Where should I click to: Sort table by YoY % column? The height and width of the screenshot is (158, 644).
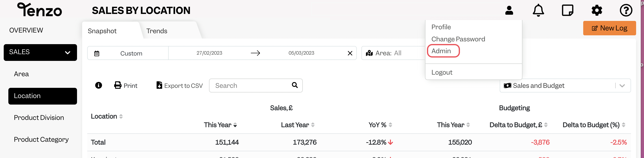coord(380,125)
